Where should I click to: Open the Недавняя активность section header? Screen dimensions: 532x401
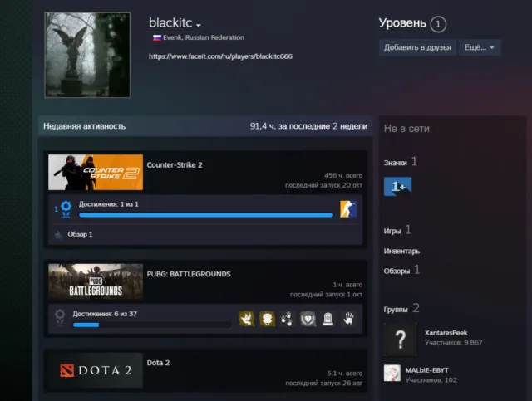click(x=85, y=126)
